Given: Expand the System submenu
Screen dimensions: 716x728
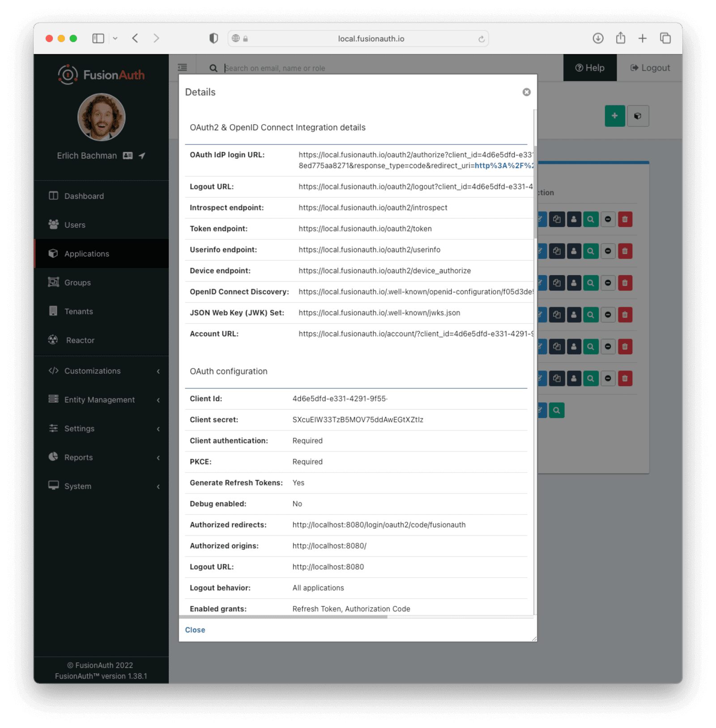Looking at the screenshot, I should click(102, 486).
